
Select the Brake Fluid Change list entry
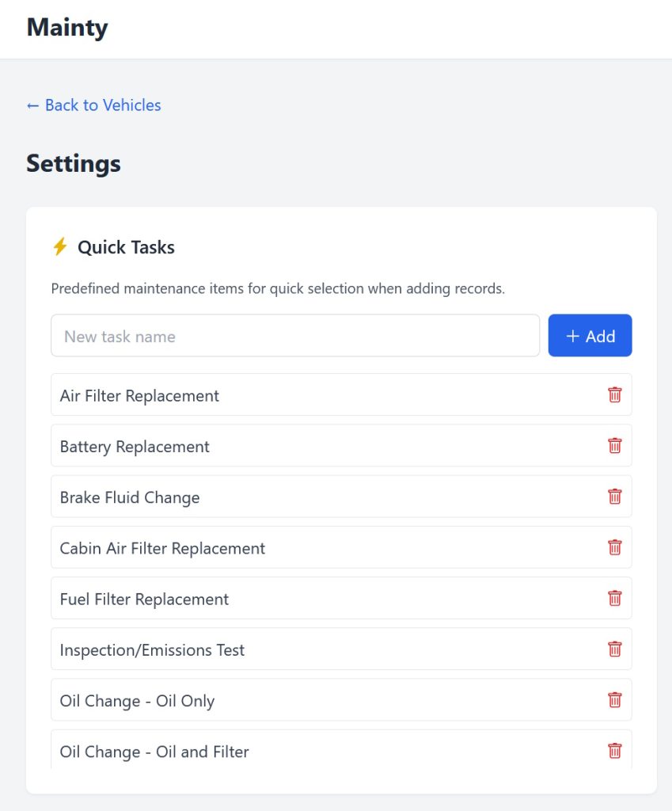pos(237,496)
